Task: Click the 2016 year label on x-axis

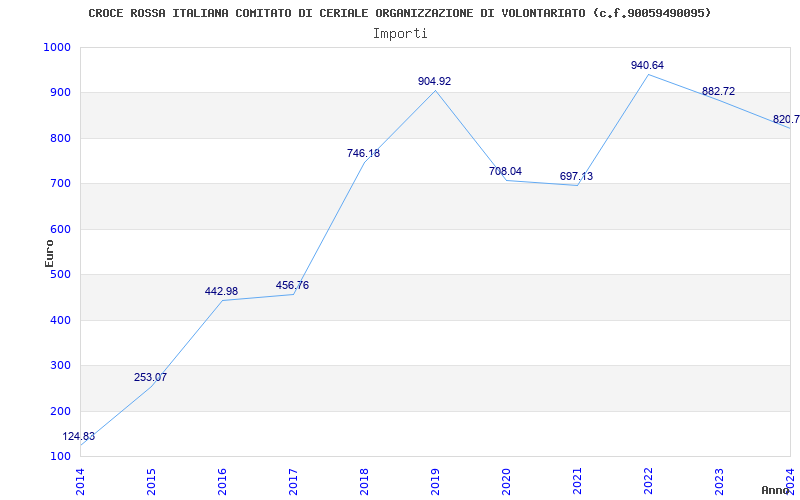Action: pos(222,482)
